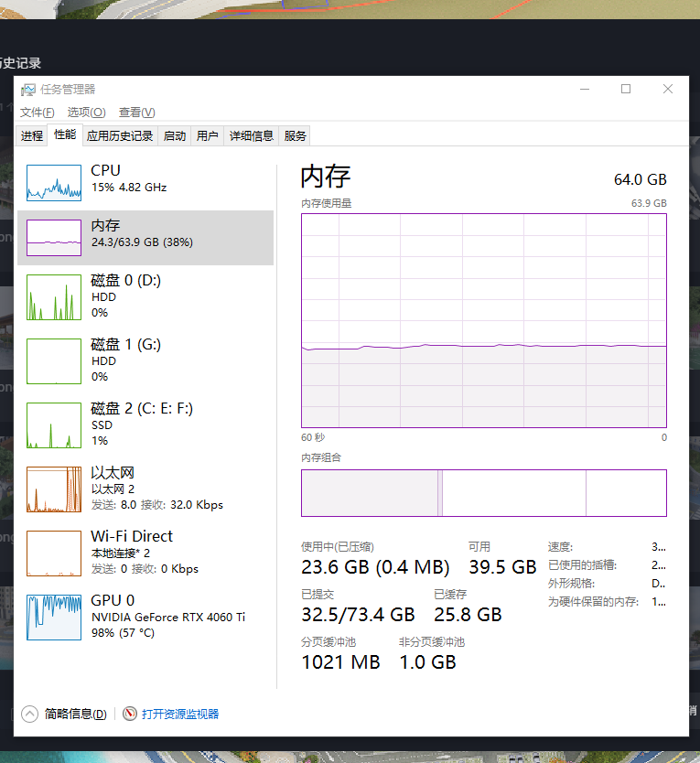This screenshot has width=700, height=763.
Task: Open the 选项(O) menu
Action: 86,113
